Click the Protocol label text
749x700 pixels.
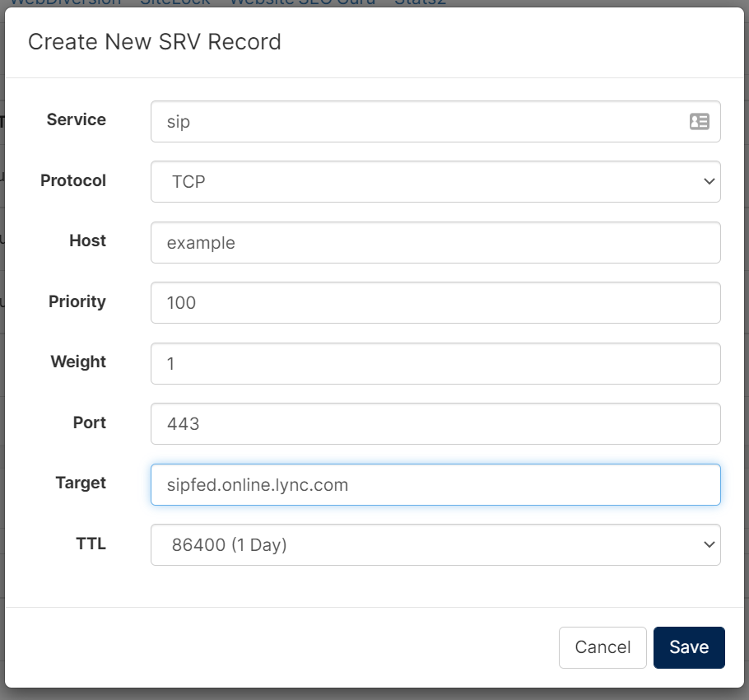click(73, 180)
